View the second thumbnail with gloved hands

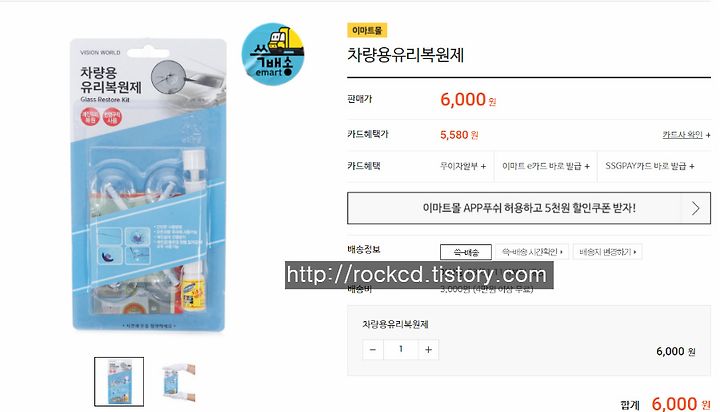[x=179, y=382]
